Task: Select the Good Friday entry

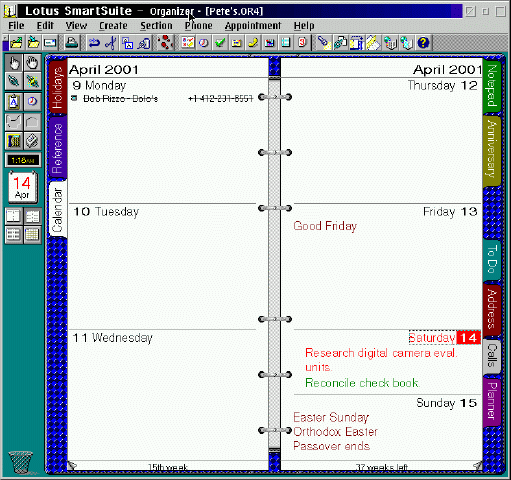Action: [325, 226]
